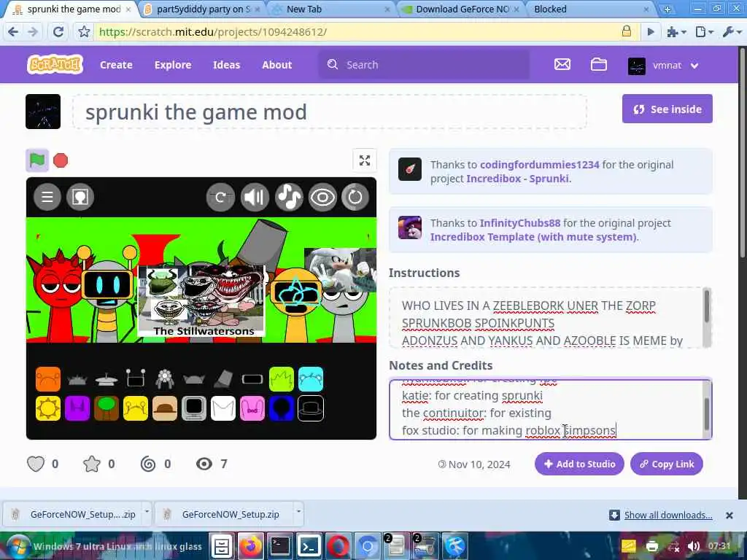Switch to part5ydiddy party tab

(203, 9)
